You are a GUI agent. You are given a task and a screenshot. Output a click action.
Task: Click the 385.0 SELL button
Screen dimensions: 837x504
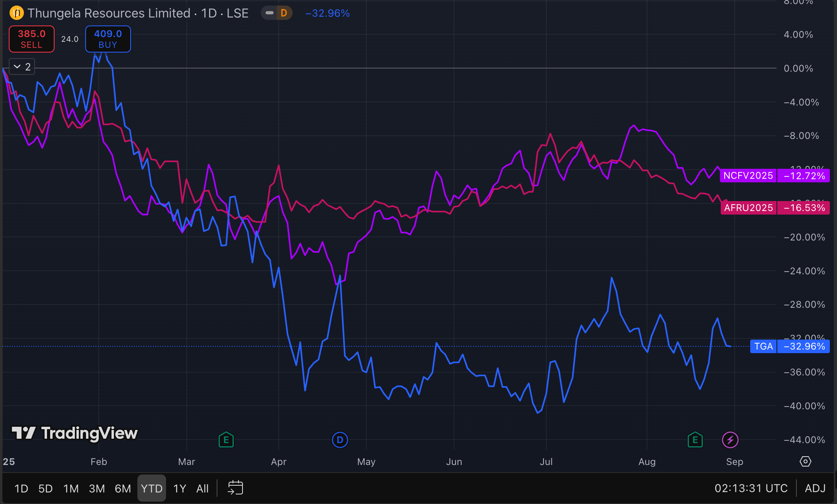pos(31,39)
